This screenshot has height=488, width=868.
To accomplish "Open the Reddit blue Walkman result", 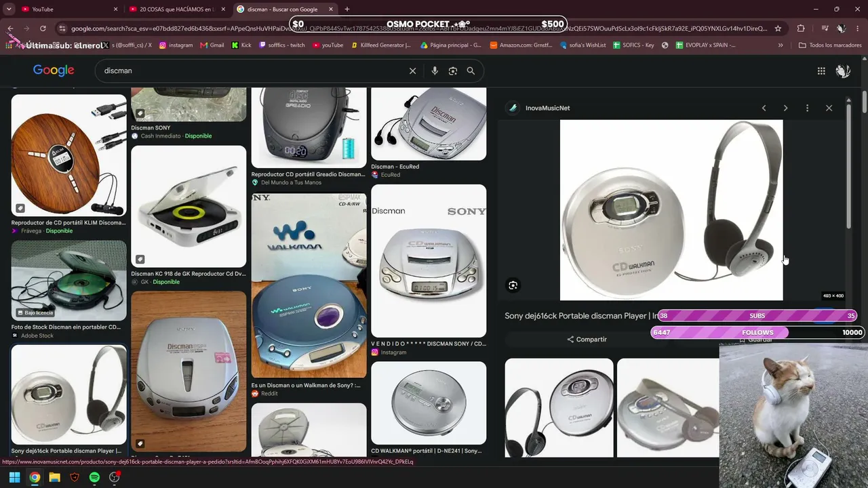I will 309,285.
